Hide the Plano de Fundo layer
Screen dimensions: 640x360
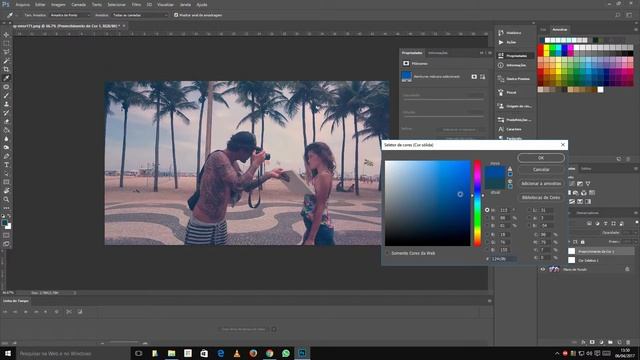[543, 269]
